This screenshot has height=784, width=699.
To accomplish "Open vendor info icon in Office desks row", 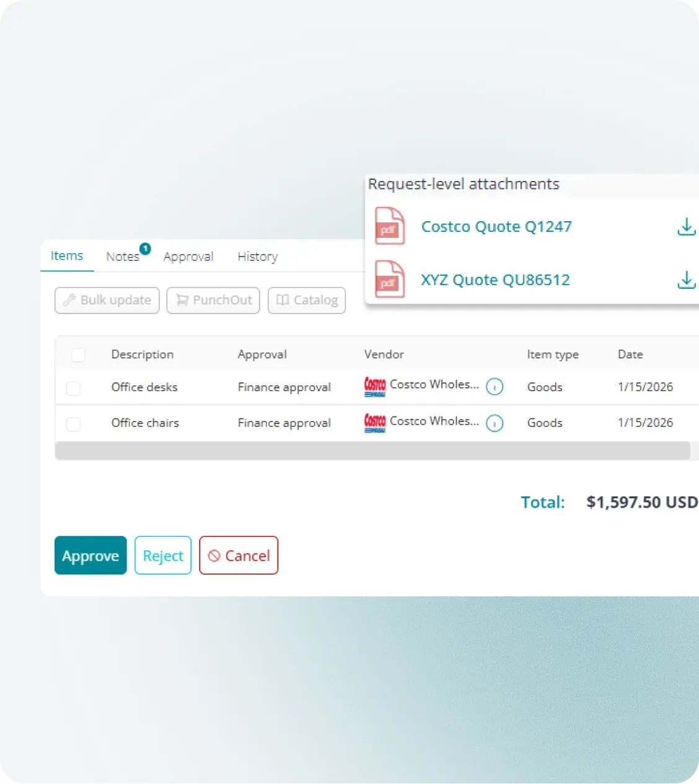I will coord(495,387).
